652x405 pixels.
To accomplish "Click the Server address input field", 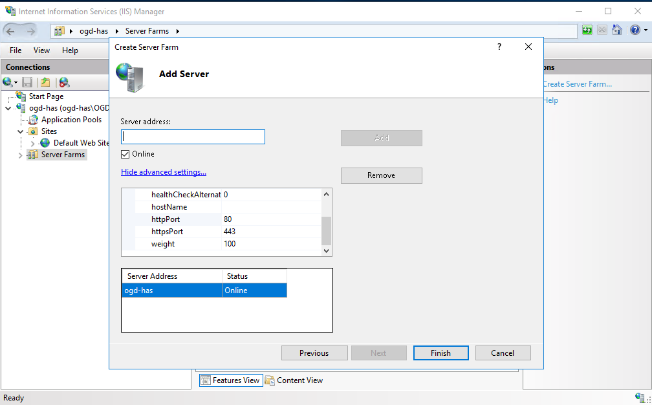I will 193,137.
